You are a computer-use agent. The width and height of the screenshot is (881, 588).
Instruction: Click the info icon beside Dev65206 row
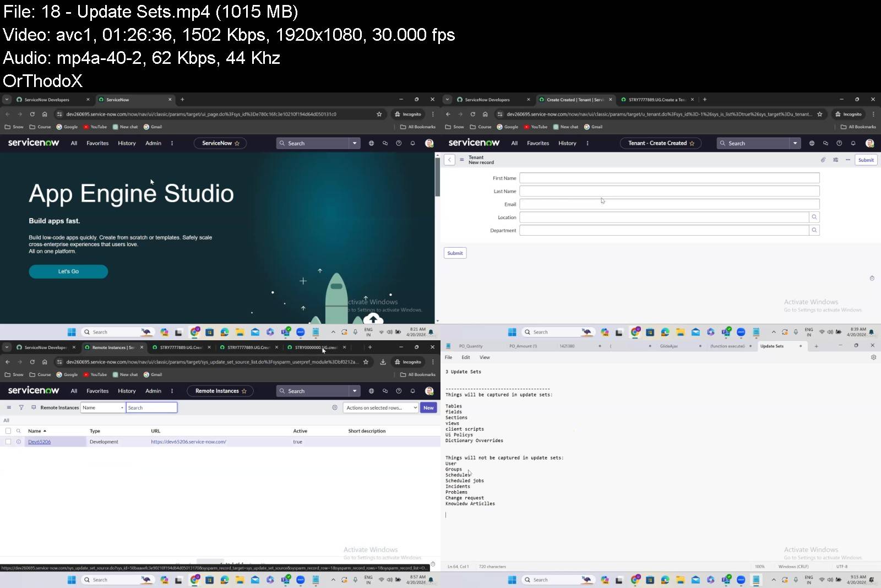click(18, 442)
